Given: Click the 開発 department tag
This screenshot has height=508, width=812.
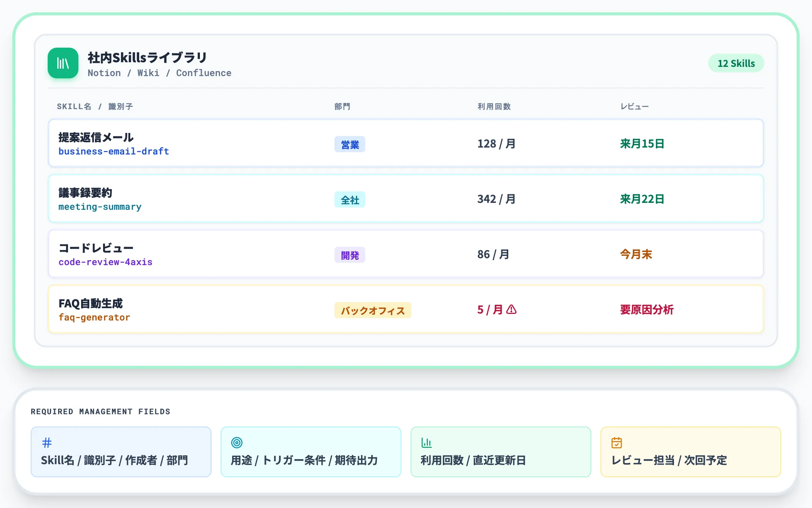Looking at the screenshot, I should (350, 255).
